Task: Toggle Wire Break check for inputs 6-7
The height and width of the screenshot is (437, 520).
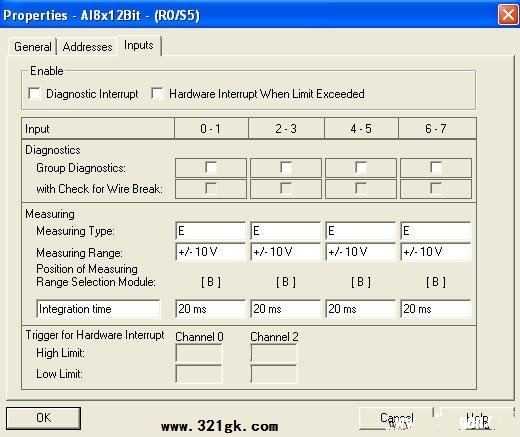Action: (x=436, y=189)
